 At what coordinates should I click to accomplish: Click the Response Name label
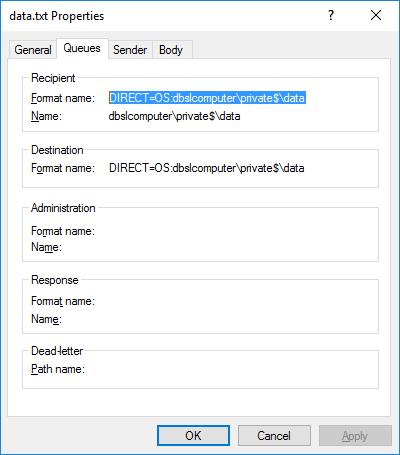(46, 319)
